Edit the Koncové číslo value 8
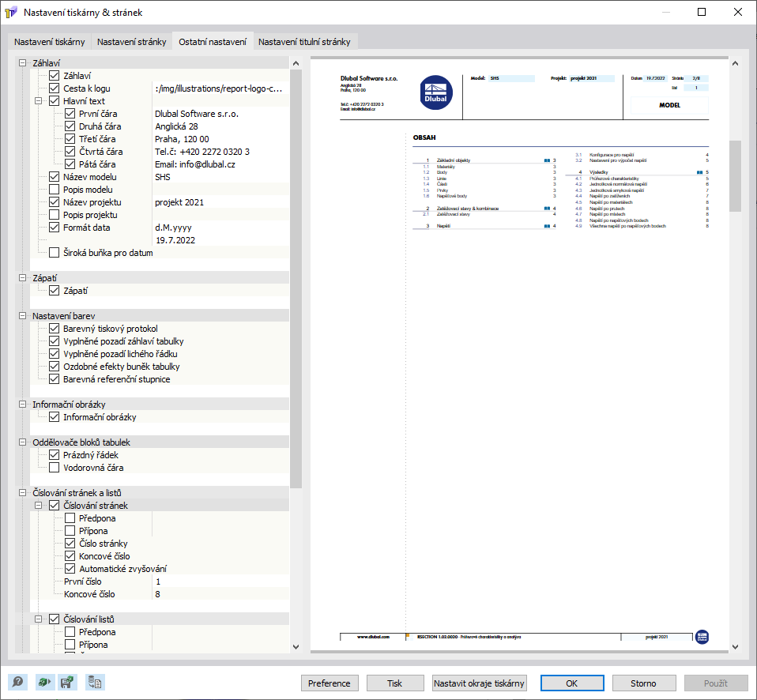757x700 pixels. point(220,594)
